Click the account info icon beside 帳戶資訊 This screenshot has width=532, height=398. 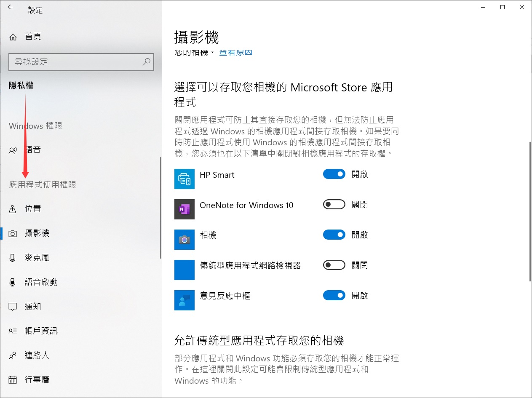click(x=13, y=331)
